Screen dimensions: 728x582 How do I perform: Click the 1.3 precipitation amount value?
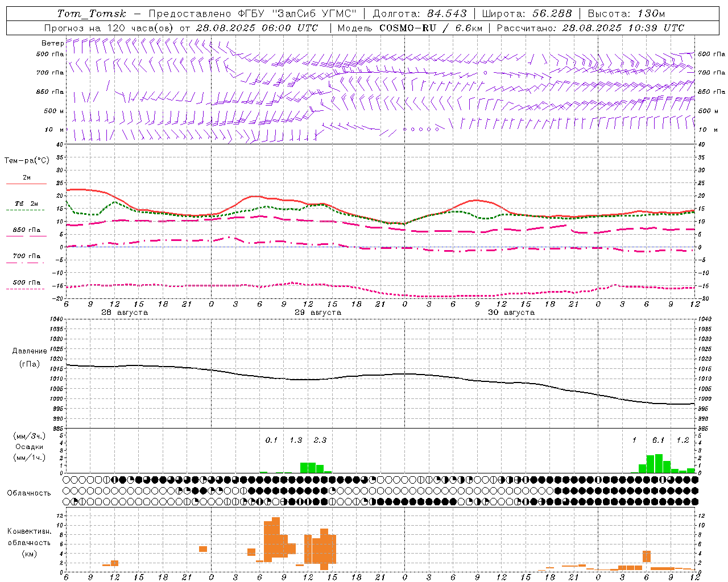(x=296, y=440)
